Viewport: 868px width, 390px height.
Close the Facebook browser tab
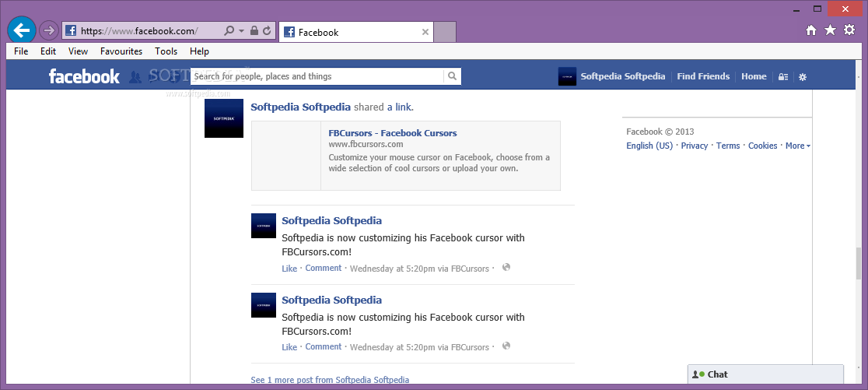pyautogui.click(x=425, y=32)
